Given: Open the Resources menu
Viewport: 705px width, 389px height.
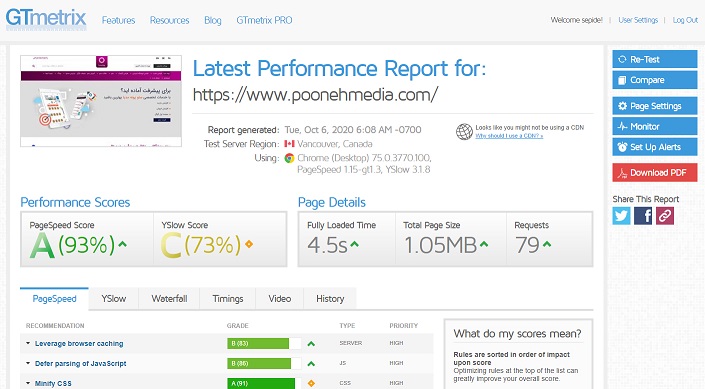Looking at the screenshot, I should (170, 20).
